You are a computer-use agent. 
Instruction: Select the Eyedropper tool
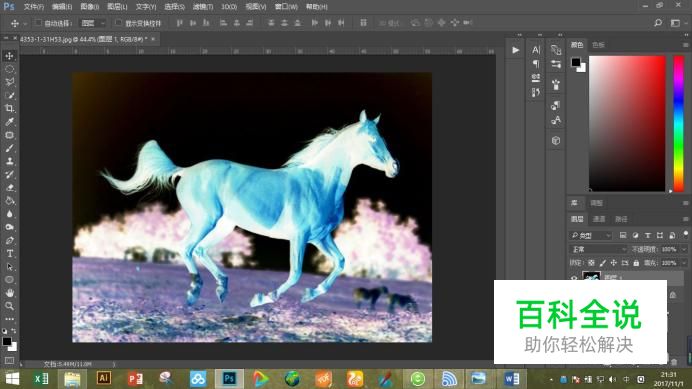(9, 122)
